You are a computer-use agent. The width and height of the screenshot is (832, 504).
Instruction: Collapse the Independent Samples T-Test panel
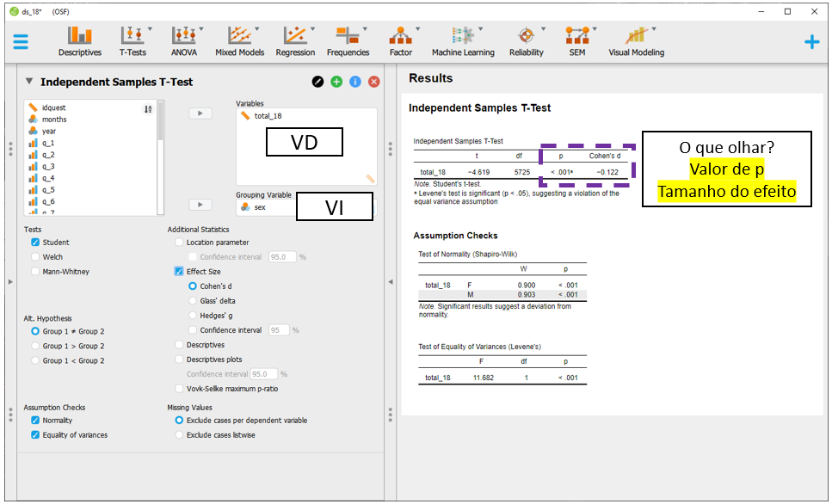click(x=29, y=81)
